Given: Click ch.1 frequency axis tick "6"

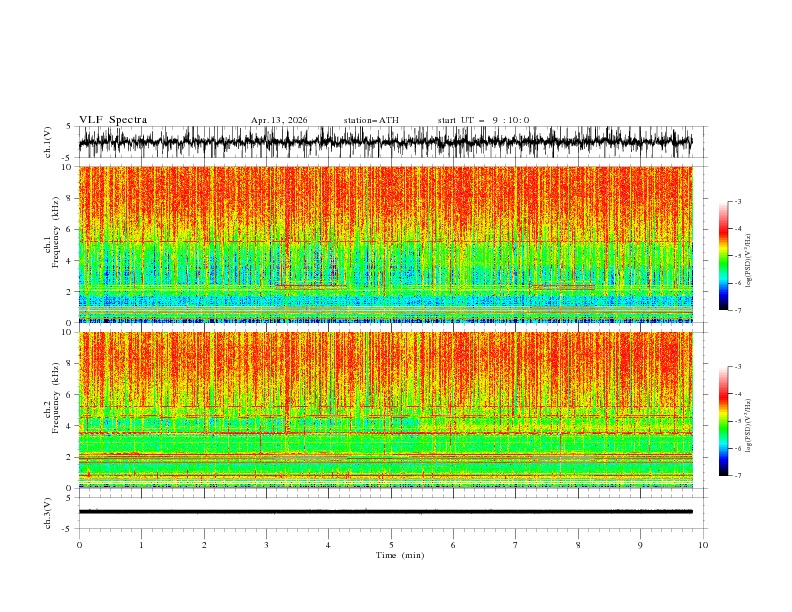Looking at the screenshot, I should click(69, 229).
